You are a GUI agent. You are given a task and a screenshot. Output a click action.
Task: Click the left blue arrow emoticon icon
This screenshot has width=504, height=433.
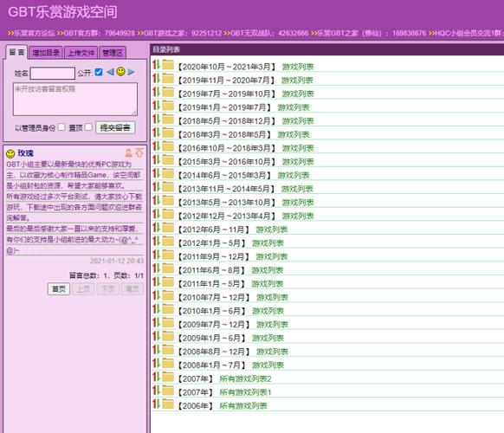[110, 72]
